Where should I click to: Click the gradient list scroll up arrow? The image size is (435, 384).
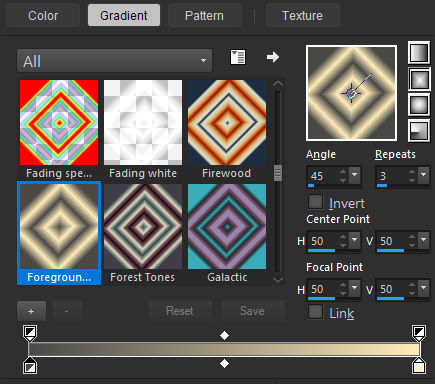pos(278,84)
